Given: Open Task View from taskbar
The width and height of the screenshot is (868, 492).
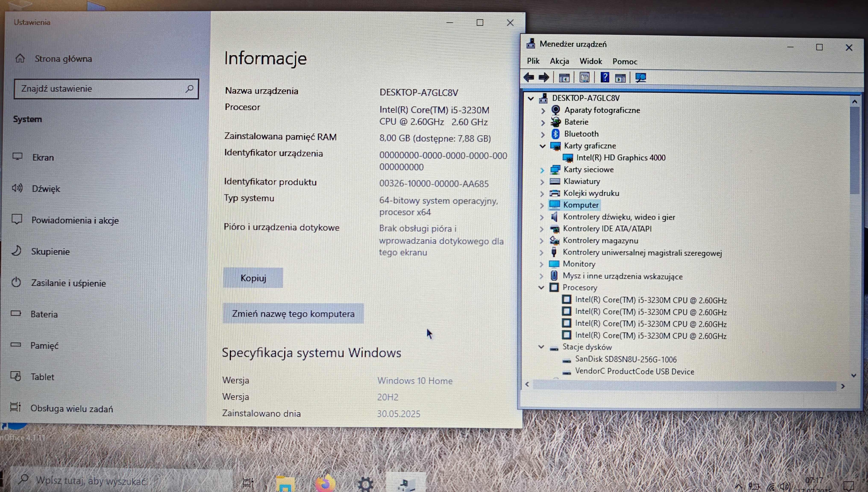Looking at the screenshot, I should point(248,483).
